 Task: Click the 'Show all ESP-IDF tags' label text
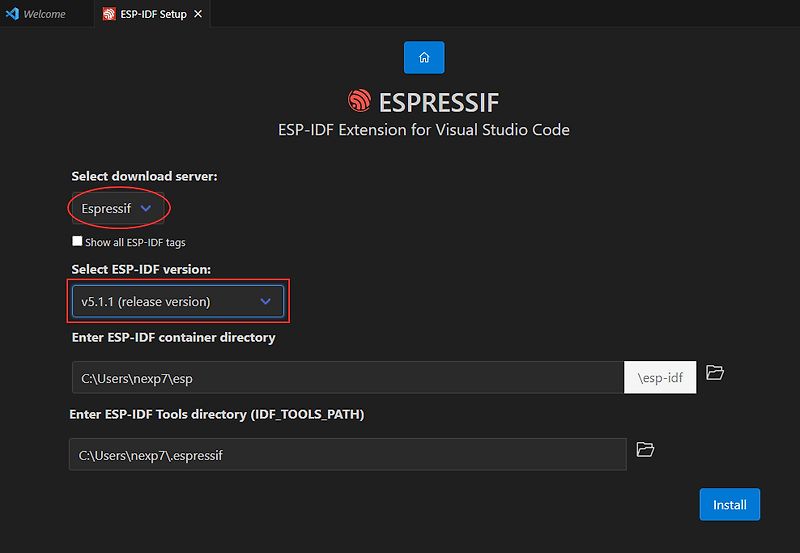pyautogui.click(x=135, y=242)
